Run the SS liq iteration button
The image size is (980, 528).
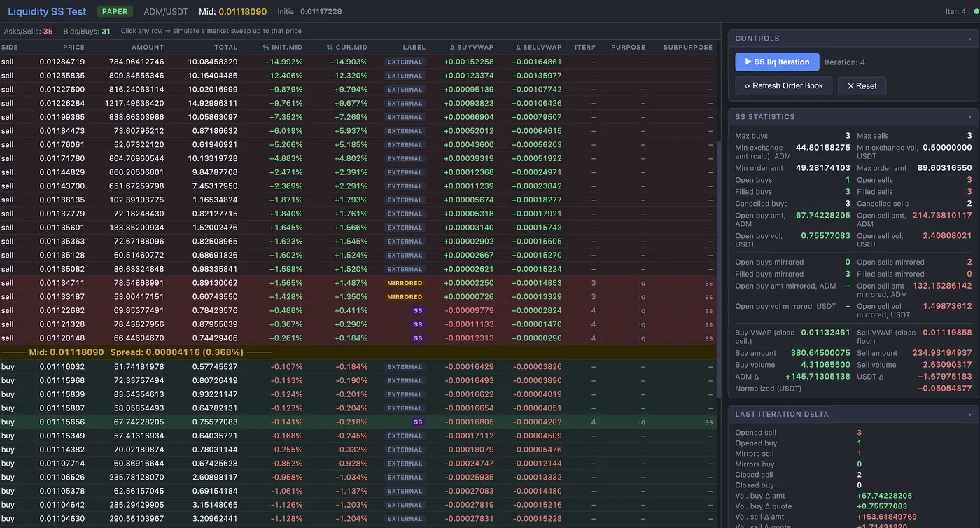[x=777, y=62]
